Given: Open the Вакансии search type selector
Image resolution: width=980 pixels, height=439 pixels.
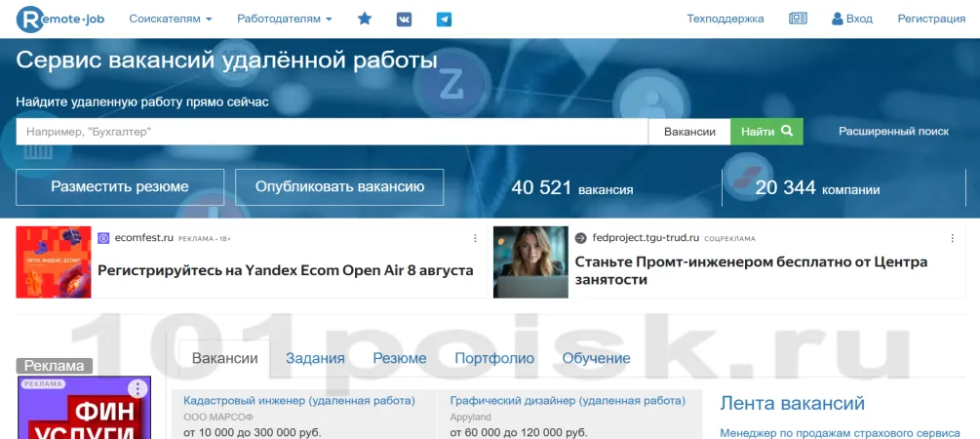Looking at the screenshot, I should tap(689, 132).
